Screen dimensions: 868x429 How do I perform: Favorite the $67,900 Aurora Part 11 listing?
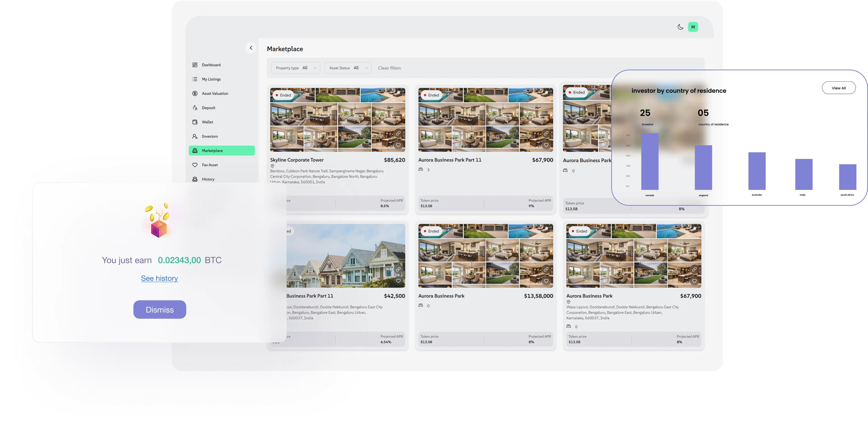pos(546,145)
